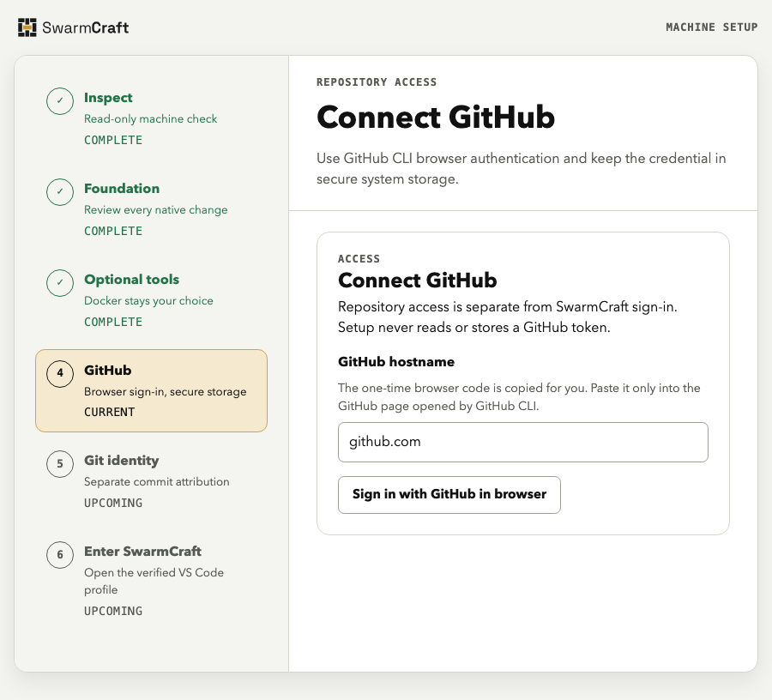Click the 'Browser sign-in, secure storage' text

tap(166, 392)
